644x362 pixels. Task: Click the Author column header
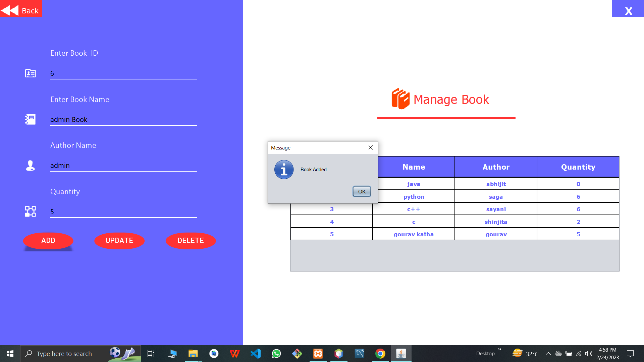pyautogui.click(x=496, y=167)
